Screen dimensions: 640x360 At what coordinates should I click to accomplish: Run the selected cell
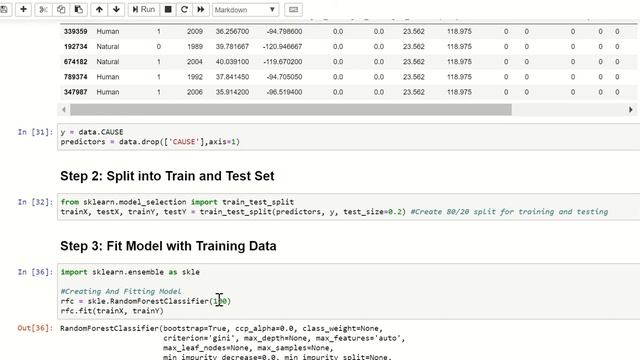(x=143, y=9)
